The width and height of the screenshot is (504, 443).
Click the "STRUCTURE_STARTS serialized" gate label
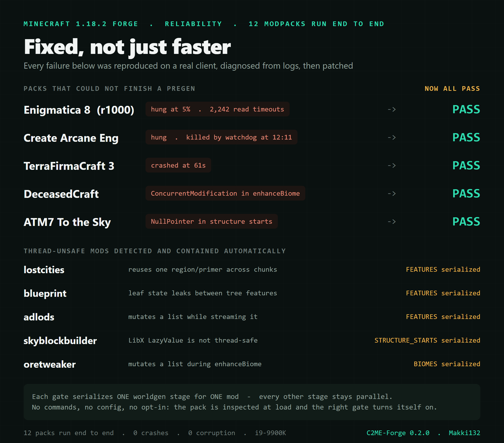click(x=427, y=341)
